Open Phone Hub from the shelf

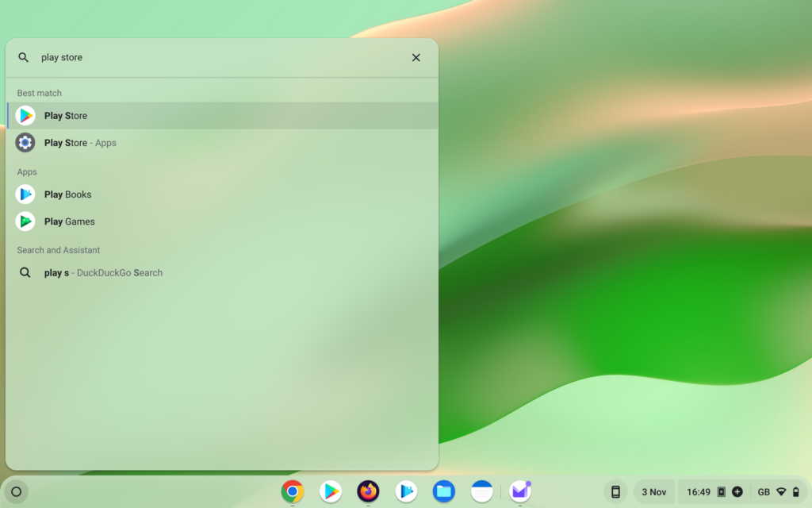(615, 492)
